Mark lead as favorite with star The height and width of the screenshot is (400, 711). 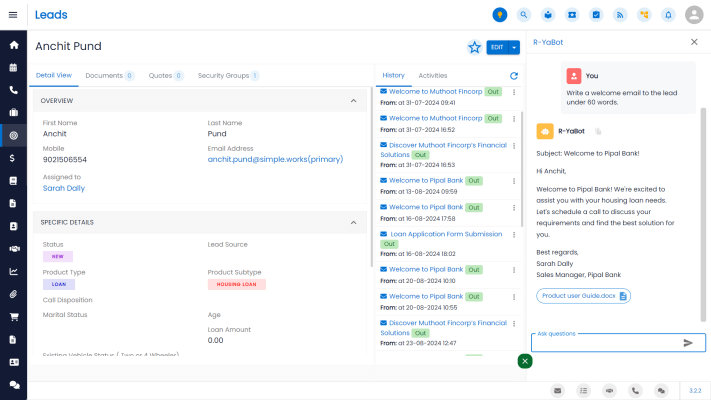pyautogui.click(x=474, y=47)
